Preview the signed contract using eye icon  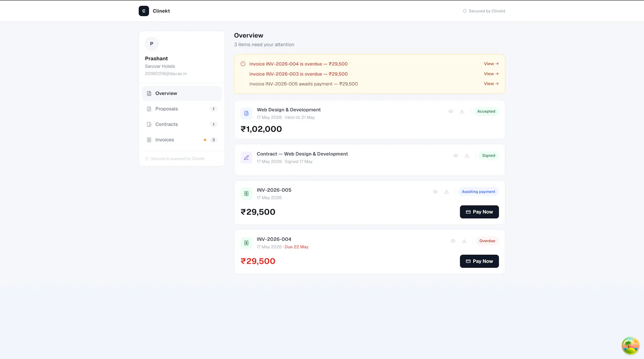(x=456, y=156)
